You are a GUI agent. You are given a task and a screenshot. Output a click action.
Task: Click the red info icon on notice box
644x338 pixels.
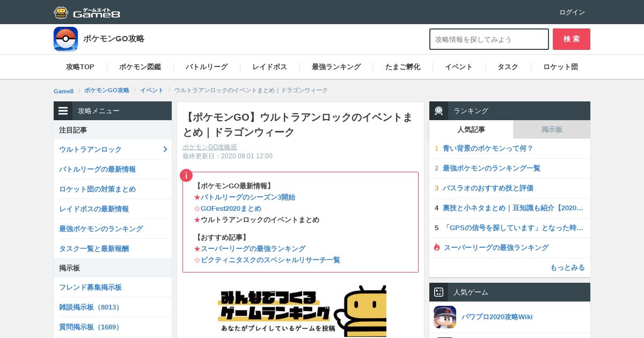(186, 175)
